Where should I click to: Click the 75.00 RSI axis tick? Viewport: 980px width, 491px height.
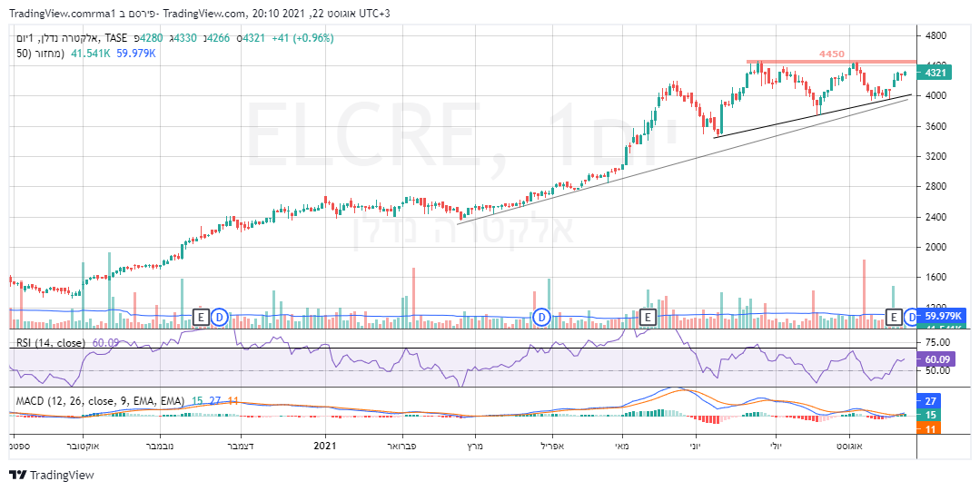click(x=937, y=342)
